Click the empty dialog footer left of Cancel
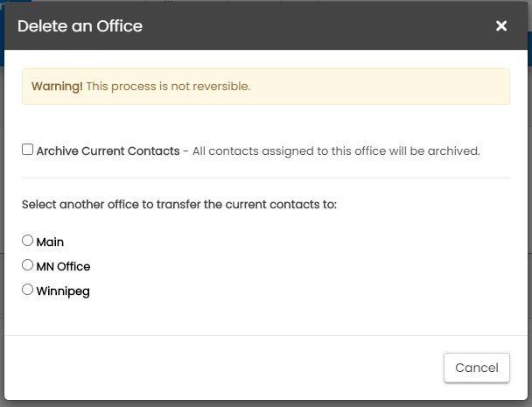The image size is (532, 407). (x=219, y=368)
